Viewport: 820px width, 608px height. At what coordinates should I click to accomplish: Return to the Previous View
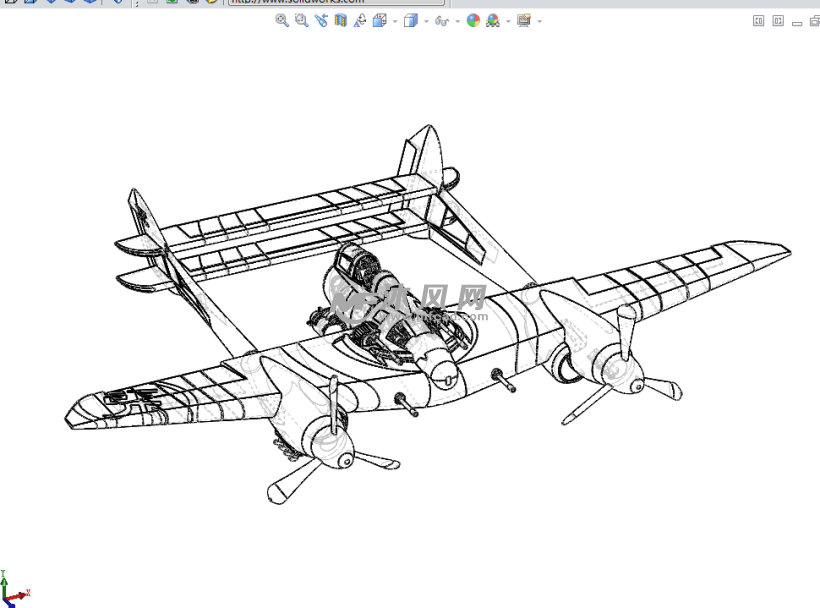coord(321,20)
